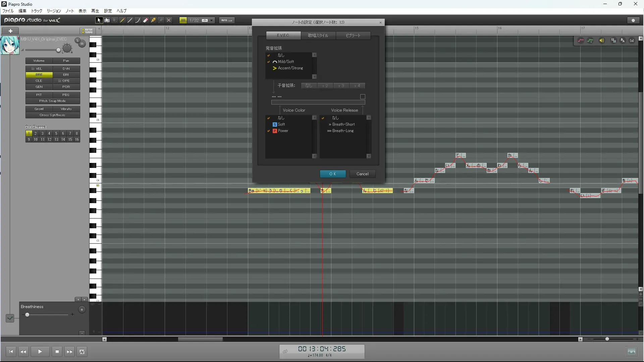
Task: Select out channel number 5
Action: [x=56, y=133]
